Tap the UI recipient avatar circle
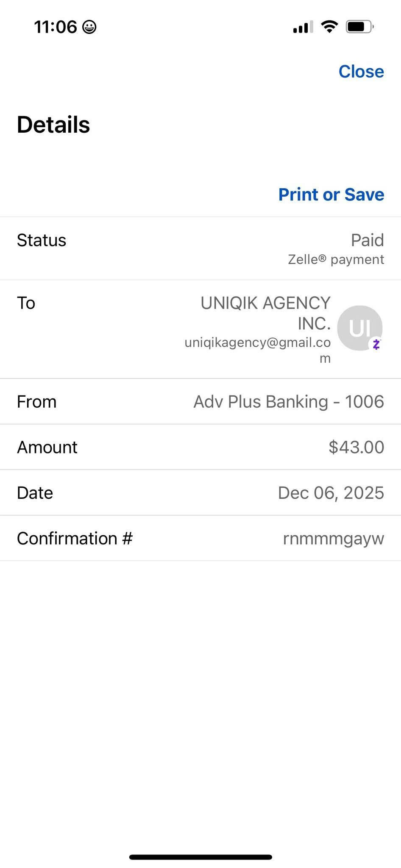The image size is (401, 868). pos(359,327)
